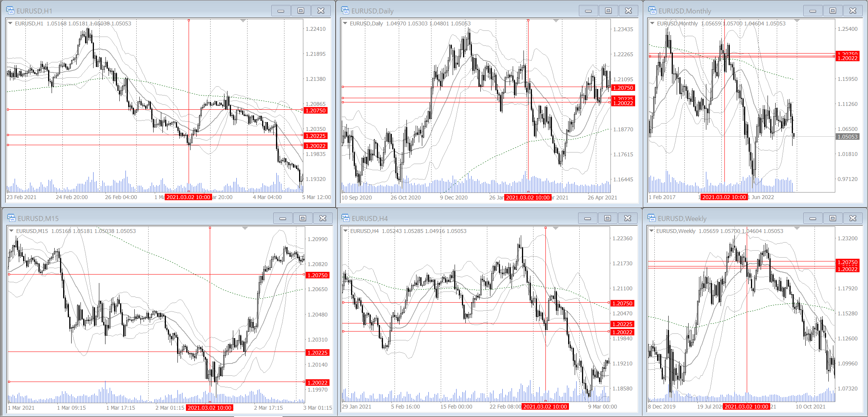Select the 1.20750 price label in H1 chart
This screenshot has height=417, width=868.
click(316, 111)
